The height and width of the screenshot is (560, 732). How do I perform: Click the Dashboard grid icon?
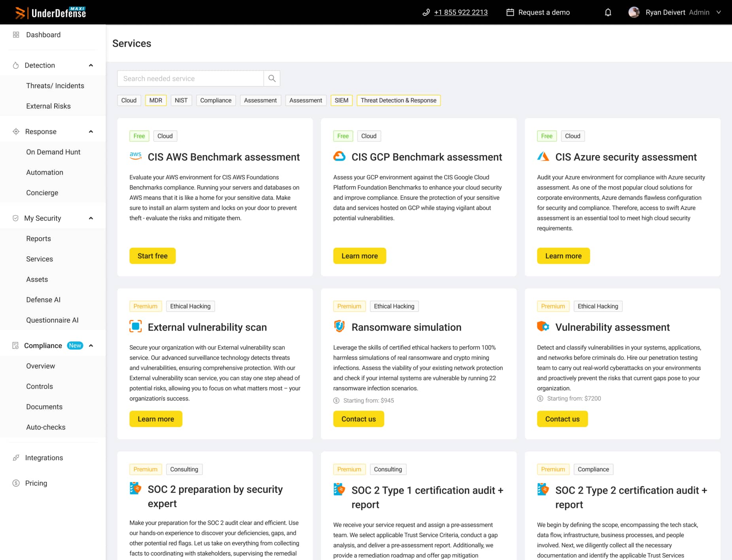point(16,35)
